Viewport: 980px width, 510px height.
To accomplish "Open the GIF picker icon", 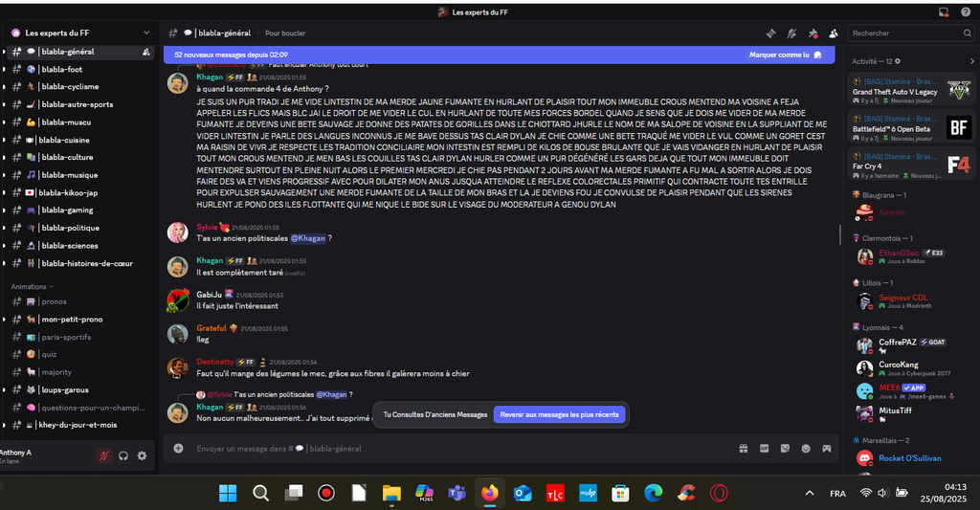I will click(764, 448).
